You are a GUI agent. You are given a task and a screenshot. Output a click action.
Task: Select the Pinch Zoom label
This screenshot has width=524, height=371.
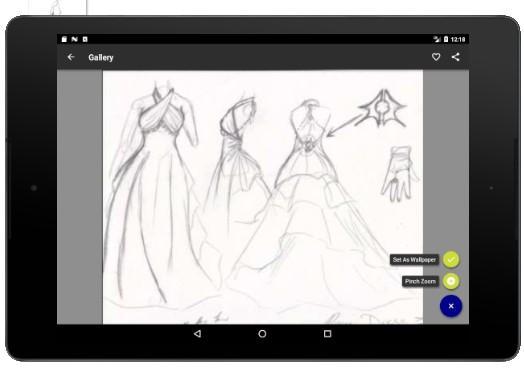pos(420,281)
